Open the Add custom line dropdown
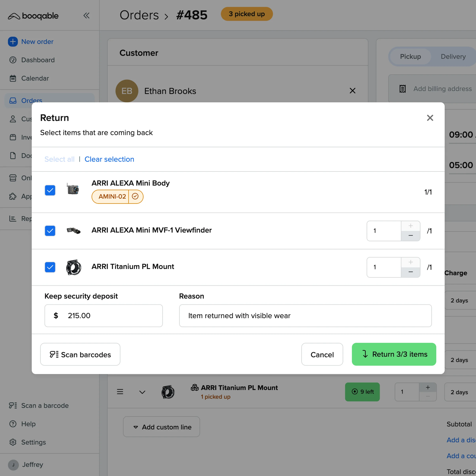The image size is (476, 476). click(x=161, y=427)
